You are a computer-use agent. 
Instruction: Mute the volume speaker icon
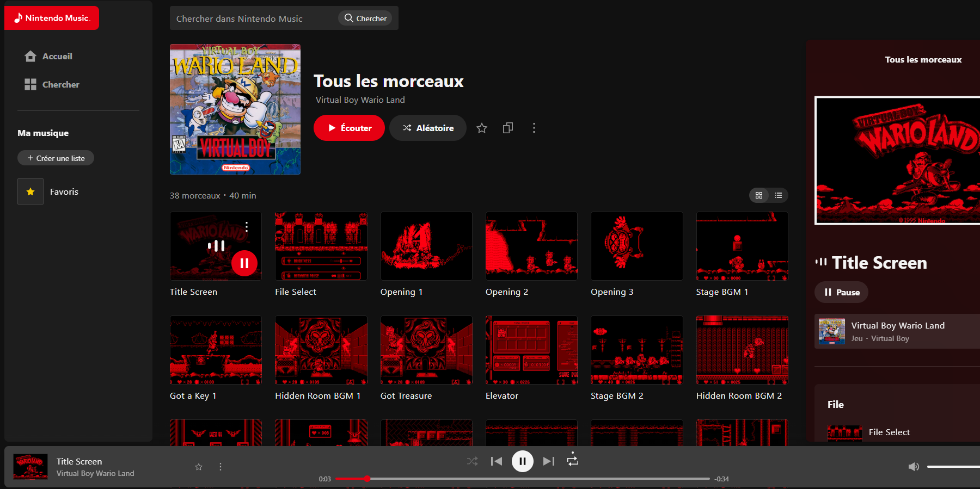914,467
